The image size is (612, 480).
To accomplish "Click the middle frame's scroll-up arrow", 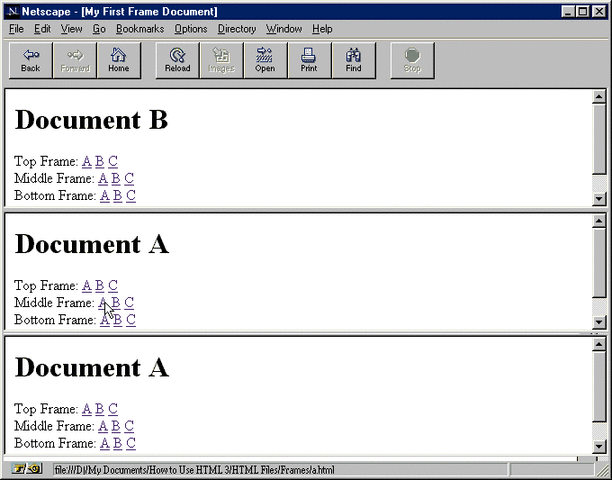I will (x=599, y=221).
